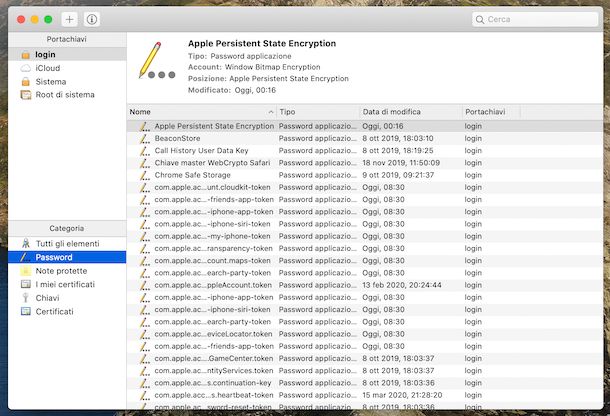Viewport: 610px width, 416px height.
Task: Click the date 13 feb 2020, 20:24:44
Action: 402,285
